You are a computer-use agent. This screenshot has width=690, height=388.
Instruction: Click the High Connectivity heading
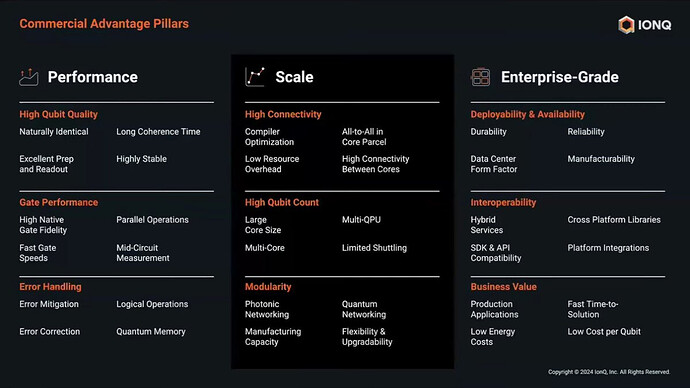(x=283, y=114)
